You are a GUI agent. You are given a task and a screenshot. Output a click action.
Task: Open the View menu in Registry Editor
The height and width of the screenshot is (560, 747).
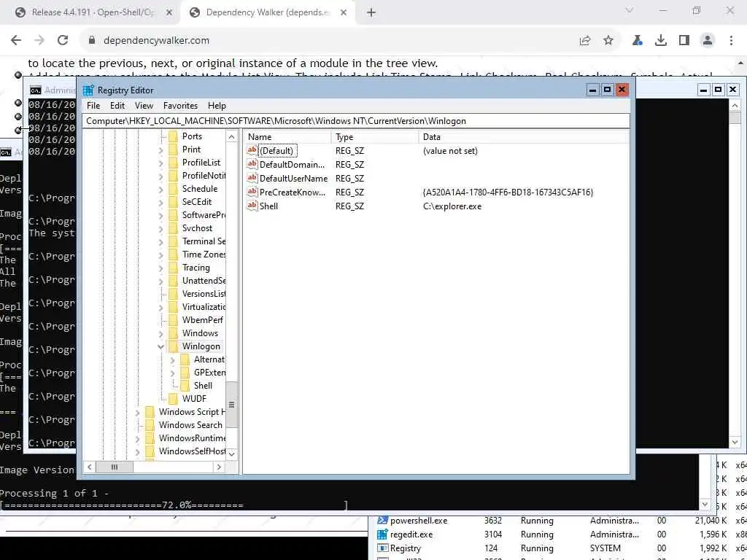pyautogui.click(x=144, y=106)
